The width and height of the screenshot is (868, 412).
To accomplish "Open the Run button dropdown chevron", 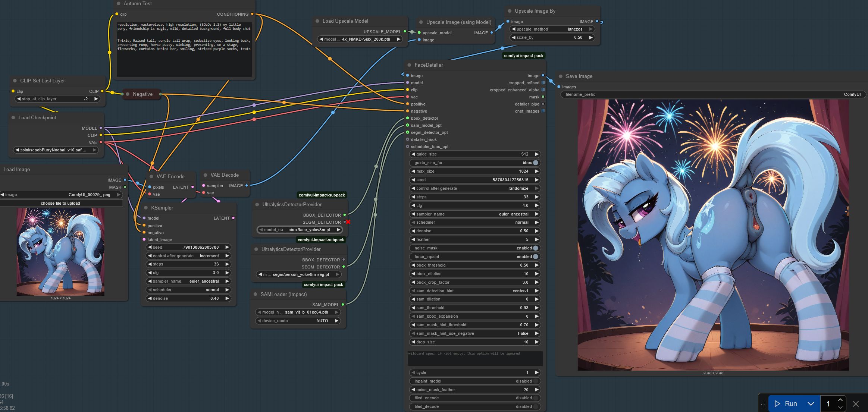I will pos(811,404).
